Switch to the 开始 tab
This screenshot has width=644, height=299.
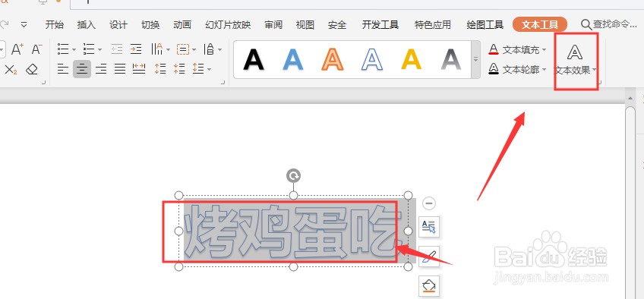(54, 24)
